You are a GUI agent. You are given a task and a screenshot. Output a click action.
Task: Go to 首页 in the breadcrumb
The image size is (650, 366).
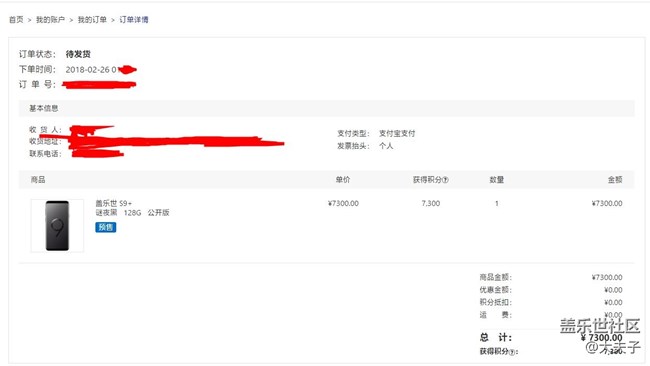coord(16,19)
